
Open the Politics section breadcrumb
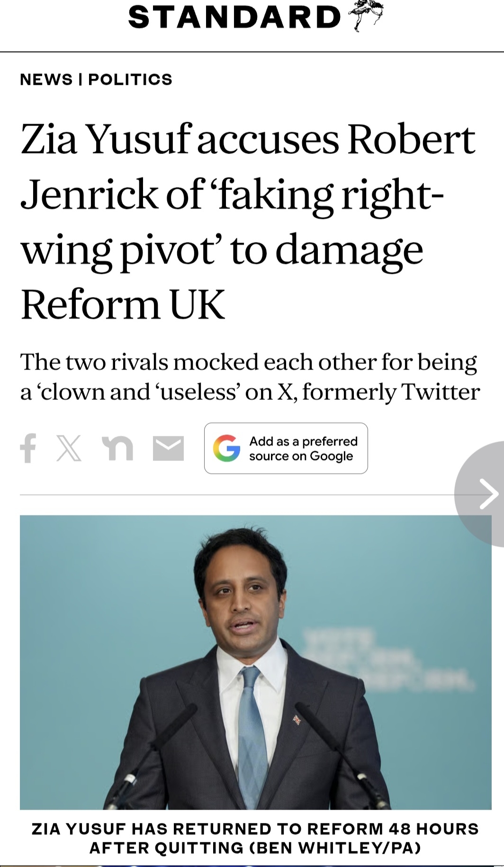[130, 79]
